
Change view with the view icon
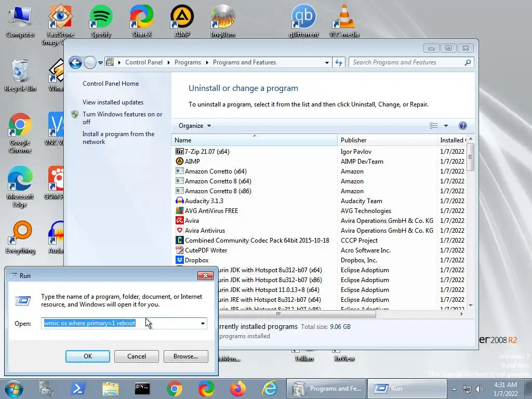tap(434, 126)
